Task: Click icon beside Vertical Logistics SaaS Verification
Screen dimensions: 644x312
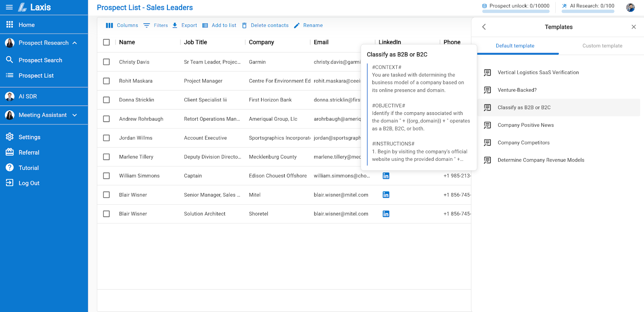Action: 487,72
